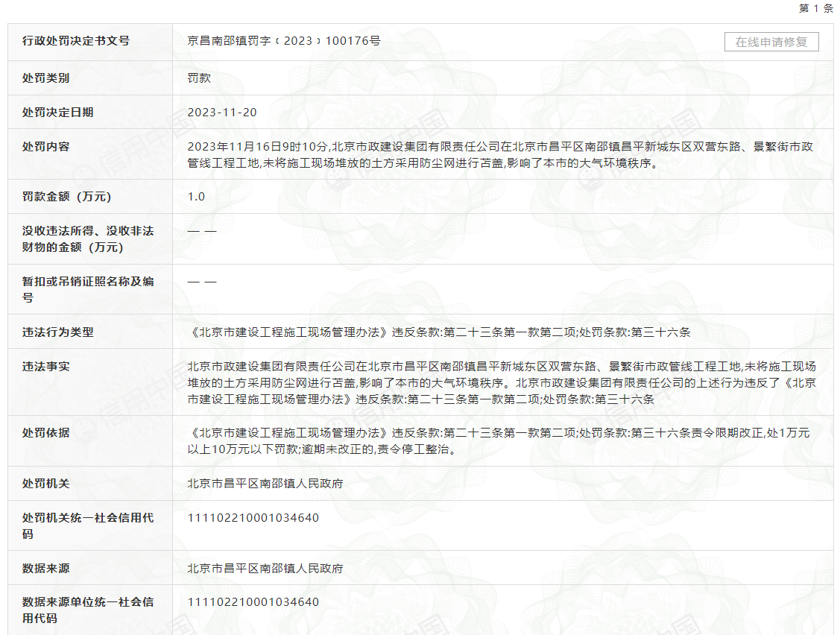Click the 违法行为类型 regulation text

pos(439,332)
